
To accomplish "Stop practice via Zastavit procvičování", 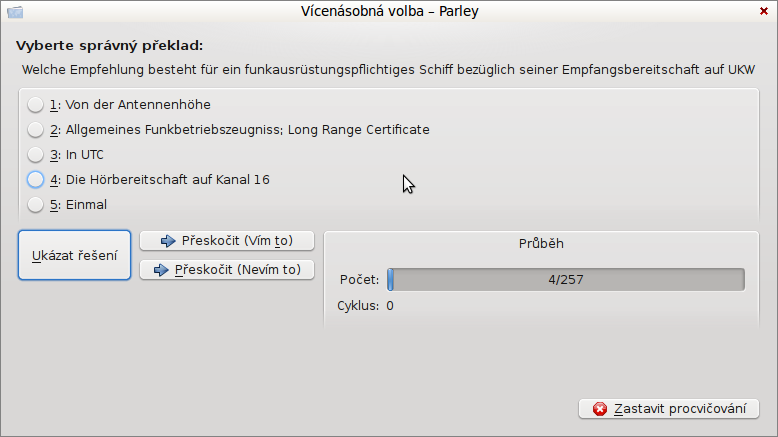I will pyautogui.click(x=669, y=409).
